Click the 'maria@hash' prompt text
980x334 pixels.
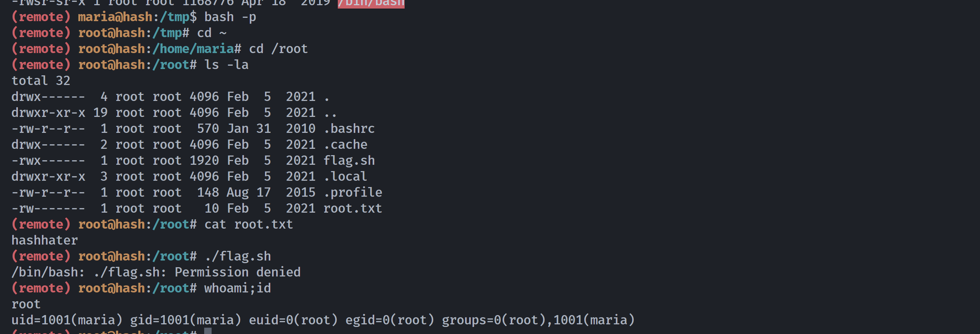[115, 17]
